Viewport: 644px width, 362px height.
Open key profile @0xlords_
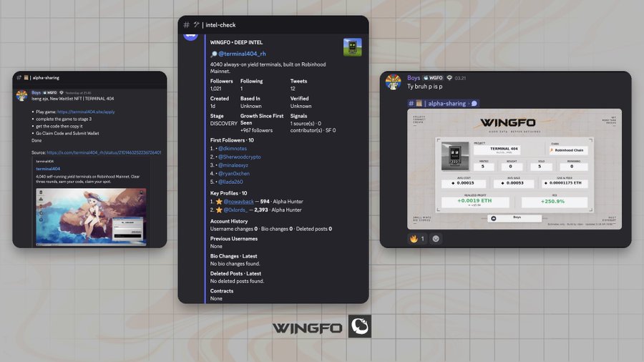click(235, 210)
